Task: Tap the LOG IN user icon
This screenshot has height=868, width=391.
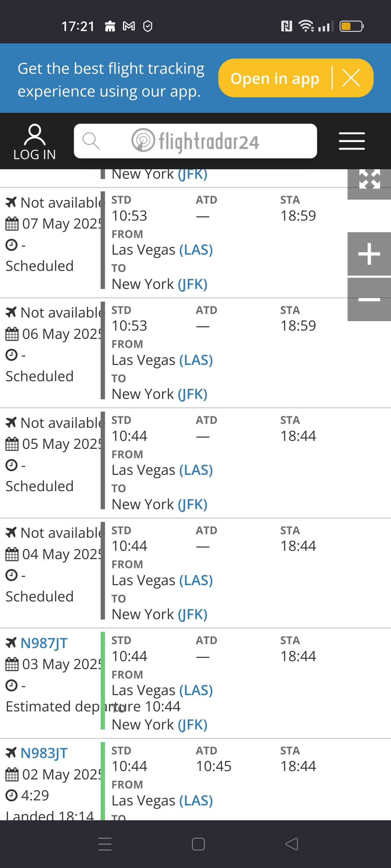Action: tap(34, 142)
